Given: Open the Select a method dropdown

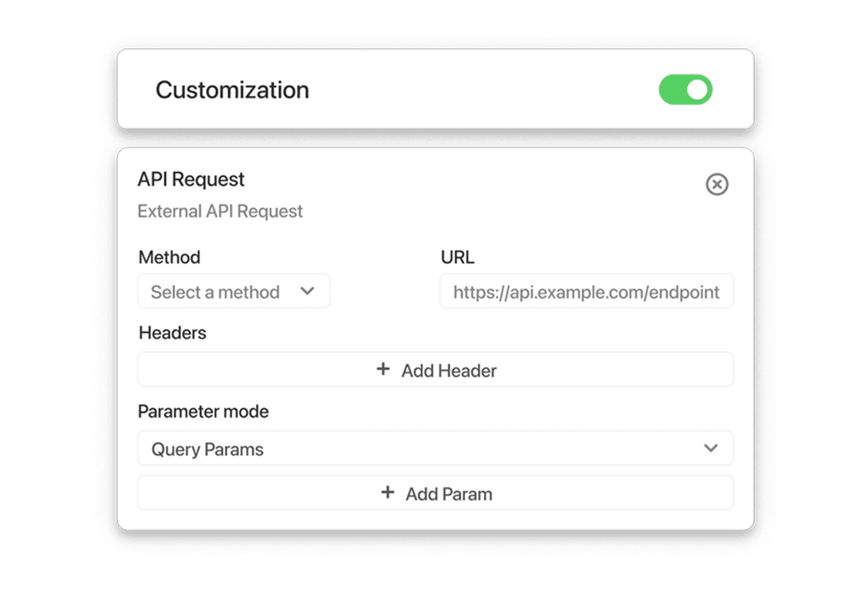Looking at the screenshot, I should [234, 291].
